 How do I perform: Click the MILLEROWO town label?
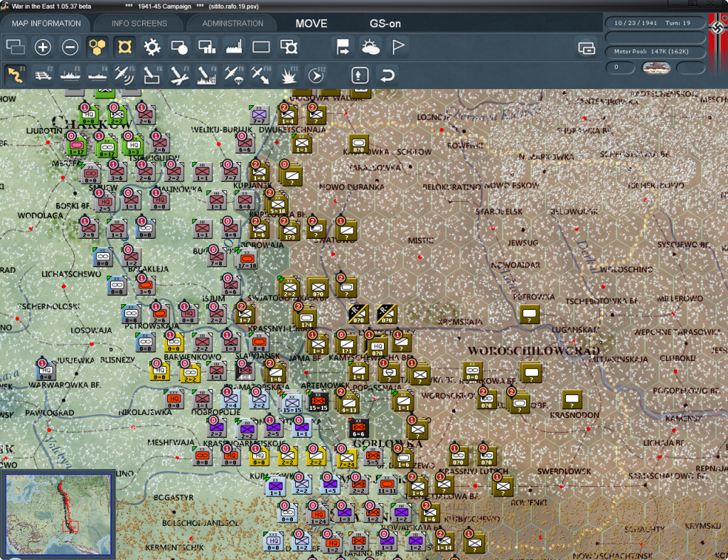(x=680, y=298)
